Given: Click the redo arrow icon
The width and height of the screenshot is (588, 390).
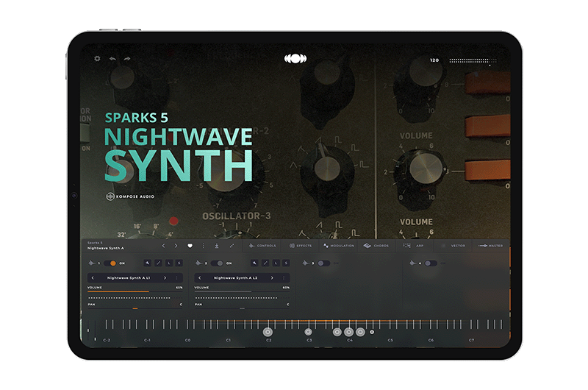Looking at the screenshot, I should point(126,59).
